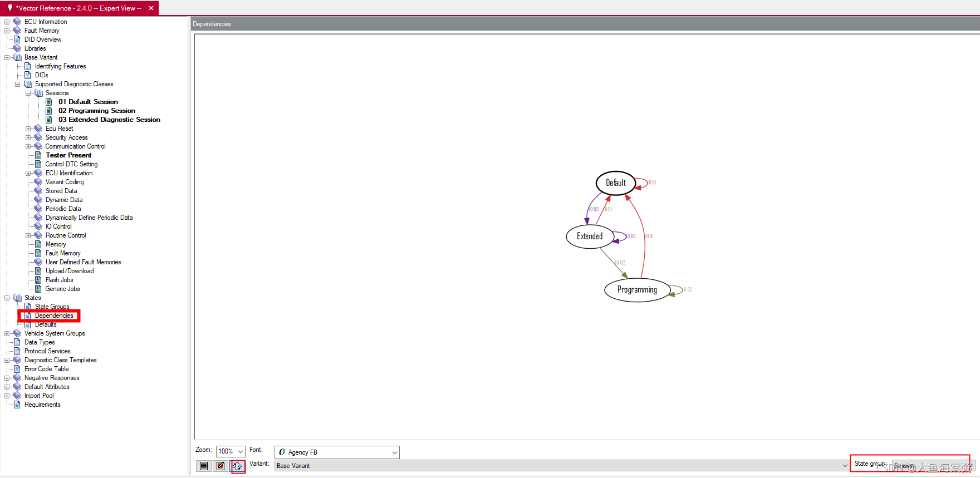Screen dimensions: 980x478
Task: Select Protocol Services item
Action: click(x=47, y=351)
